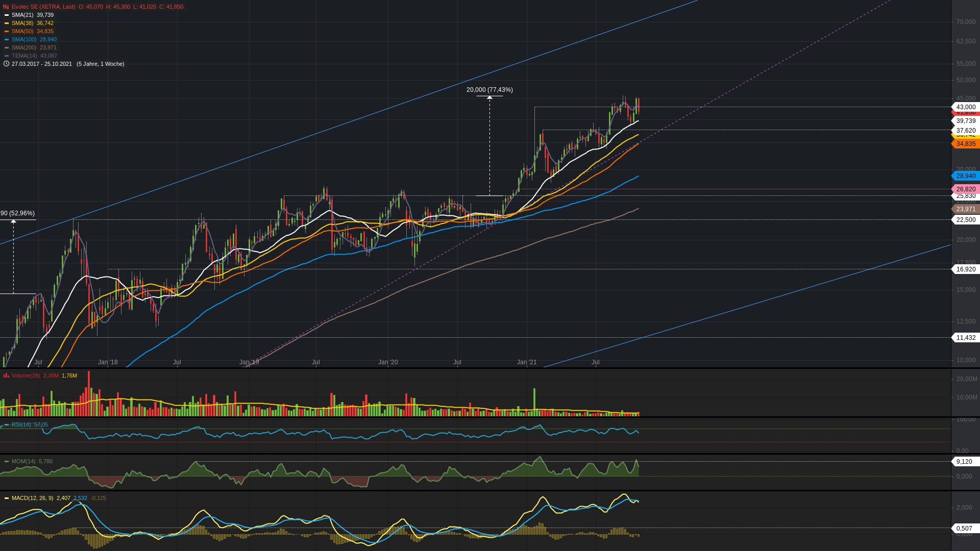Click the 20,000 (77,43%) measurement label
Screen dimensions: 980x551
pyautogui.click(x=489, y=89)
